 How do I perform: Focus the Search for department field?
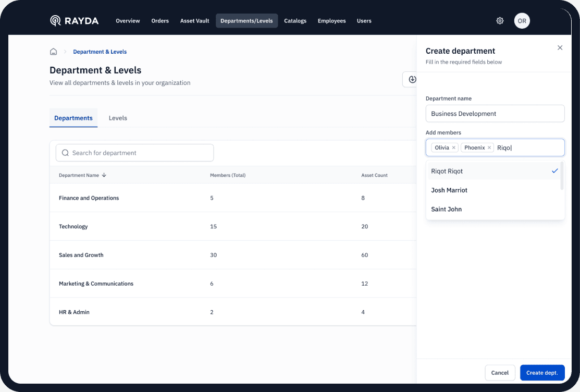pos(134,153)
